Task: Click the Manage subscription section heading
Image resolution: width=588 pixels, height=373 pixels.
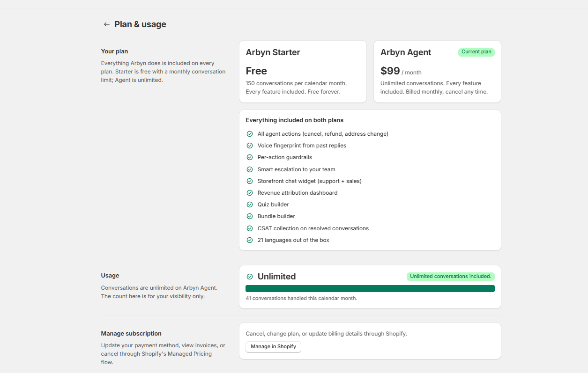Action: (131, 334)
